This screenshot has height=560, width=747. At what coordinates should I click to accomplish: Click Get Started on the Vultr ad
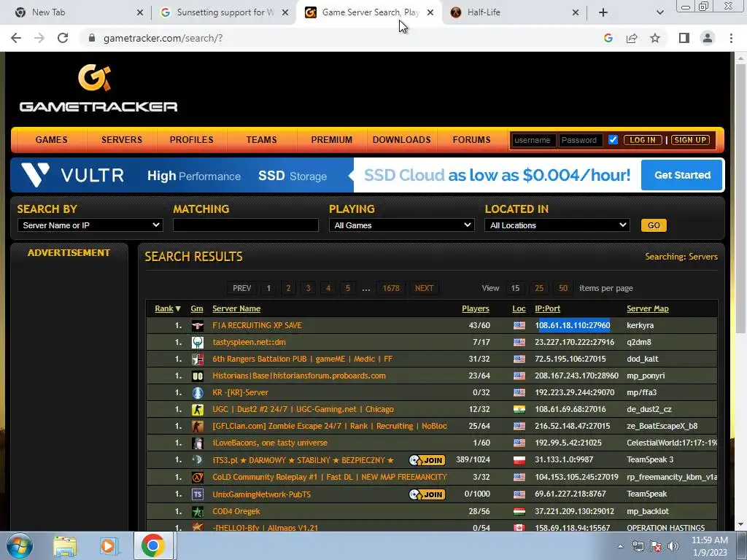click(682, 175)
